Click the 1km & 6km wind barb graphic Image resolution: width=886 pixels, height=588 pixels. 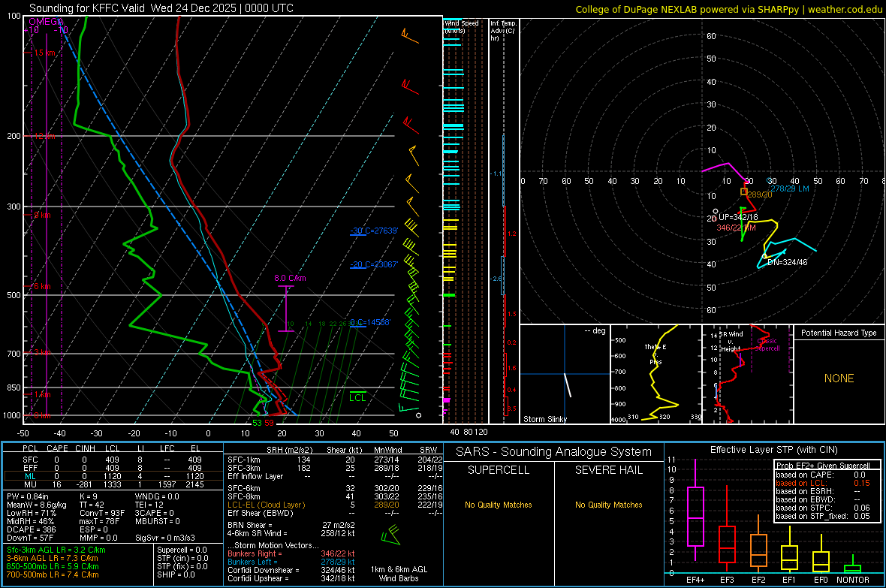[391, 535]
